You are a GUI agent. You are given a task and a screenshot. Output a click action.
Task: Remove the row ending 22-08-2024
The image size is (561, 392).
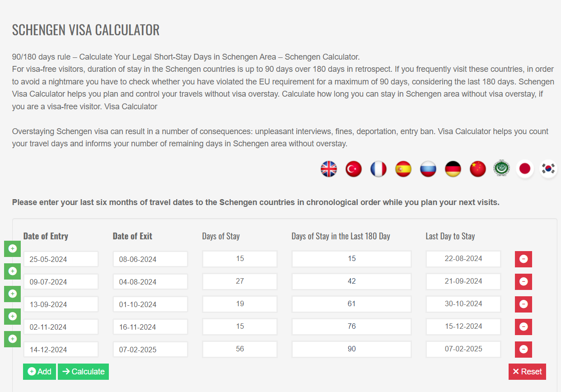coord(524,259)
